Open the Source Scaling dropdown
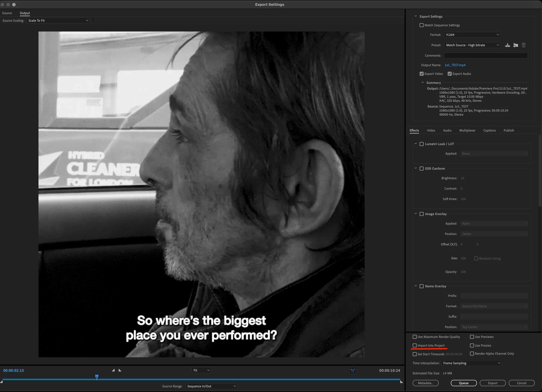Image resolution: width=542 pixels, height=392 pixels. (58, 21)
